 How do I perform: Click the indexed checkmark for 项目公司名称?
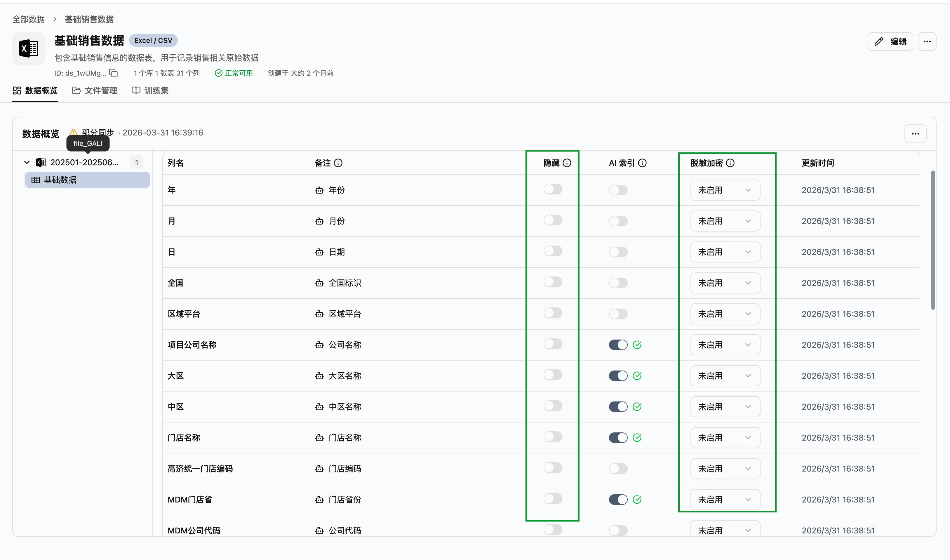pyautogui.click(x=637, y=345)
